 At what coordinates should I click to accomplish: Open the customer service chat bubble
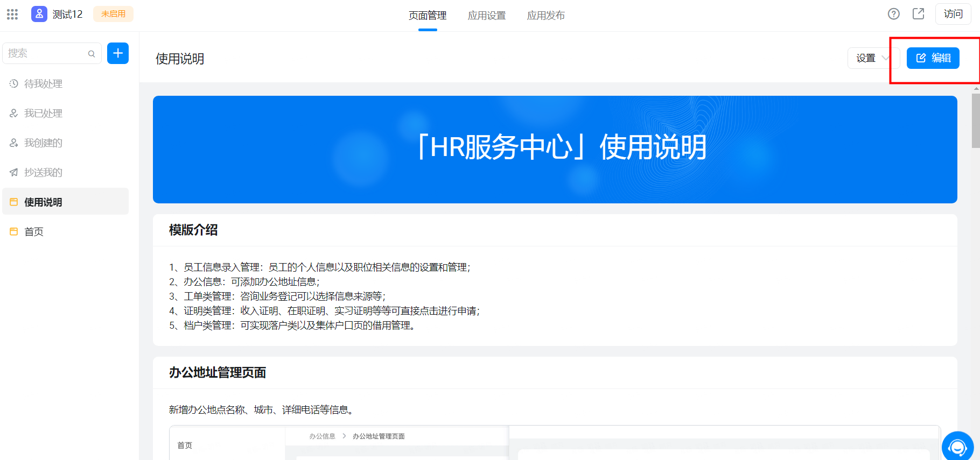pos(957,447)
